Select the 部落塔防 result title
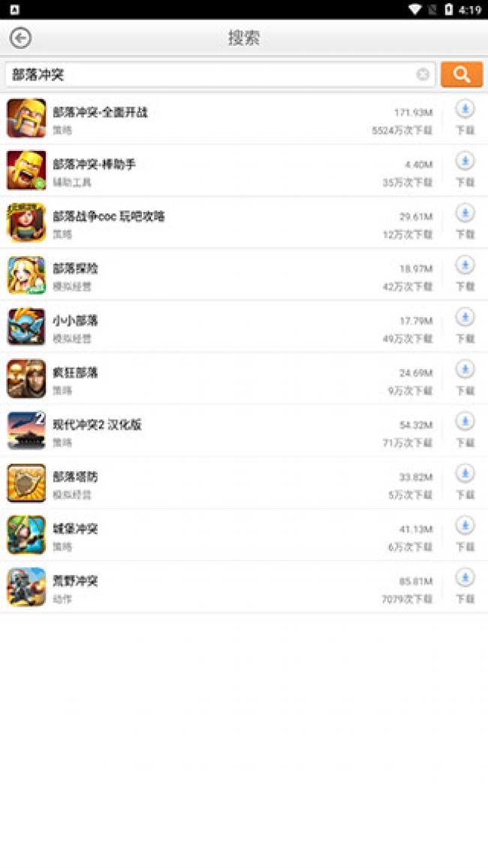The height and width of the screenshot is (868, 488). click(75, 476)
